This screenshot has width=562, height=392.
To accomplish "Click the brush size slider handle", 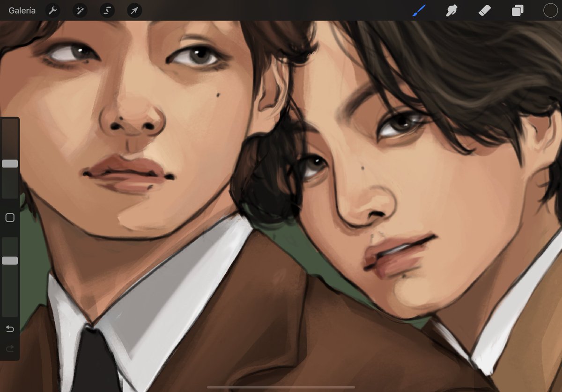I will (x=10, y=164).
